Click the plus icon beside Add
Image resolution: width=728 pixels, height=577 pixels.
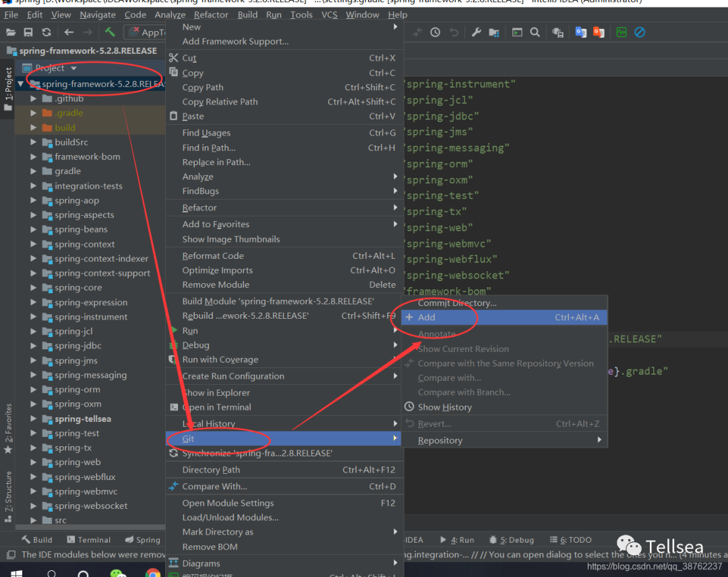409,317
